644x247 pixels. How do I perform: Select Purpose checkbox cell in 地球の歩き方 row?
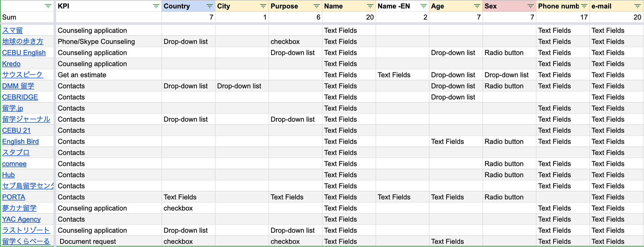296,42
